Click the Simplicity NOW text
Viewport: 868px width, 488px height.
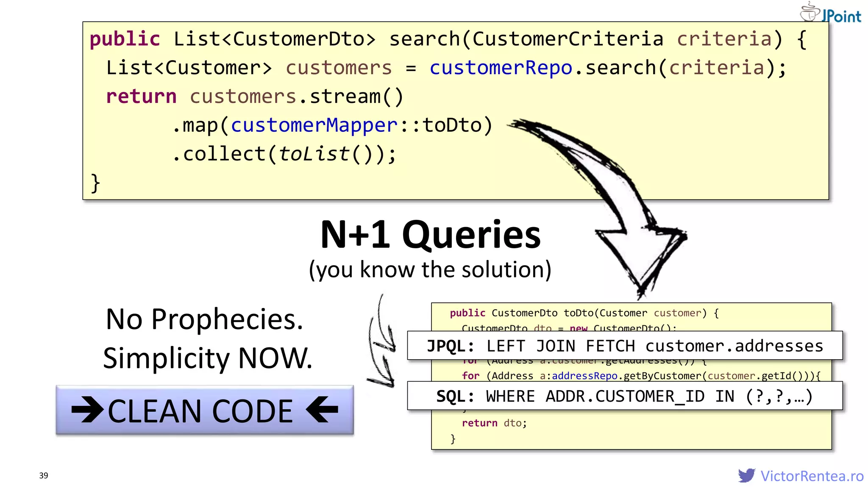click(x=208, y=358)
